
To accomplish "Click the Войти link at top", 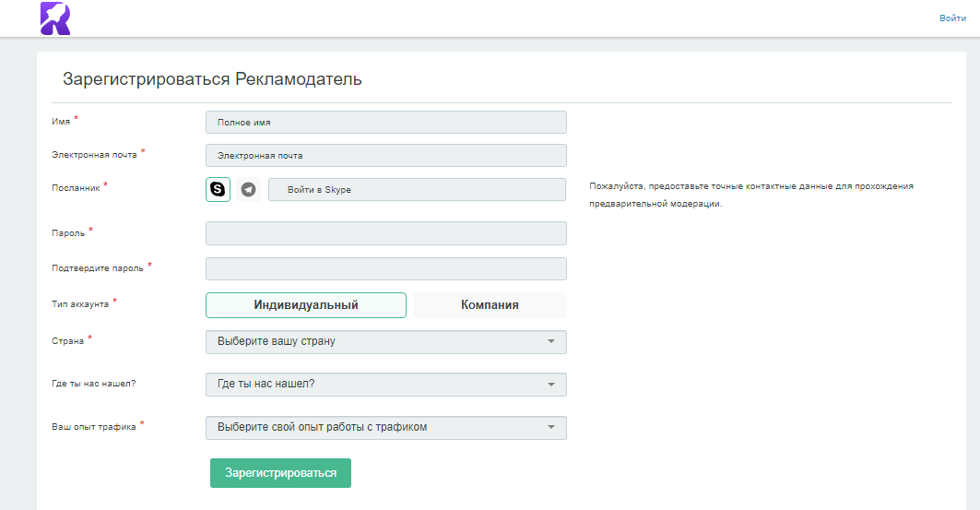I will [952, 18].
